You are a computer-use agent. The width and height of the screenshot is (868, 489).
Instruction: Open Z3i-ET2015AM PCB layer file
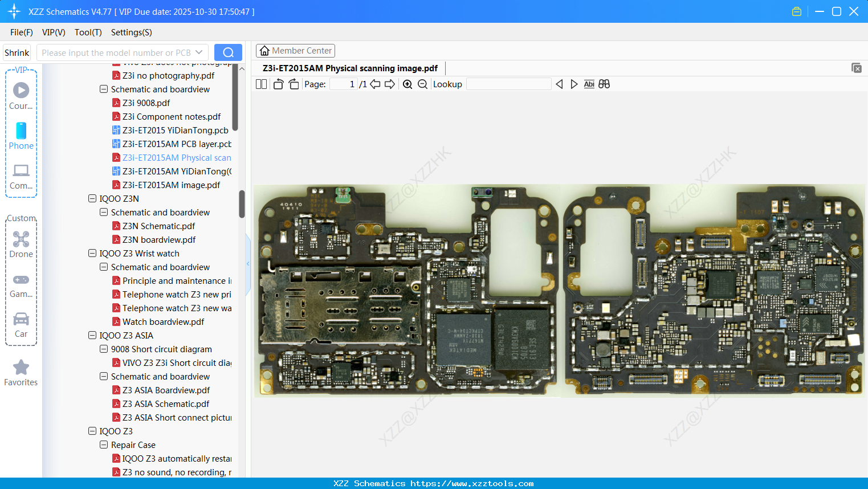pos(172,144)
